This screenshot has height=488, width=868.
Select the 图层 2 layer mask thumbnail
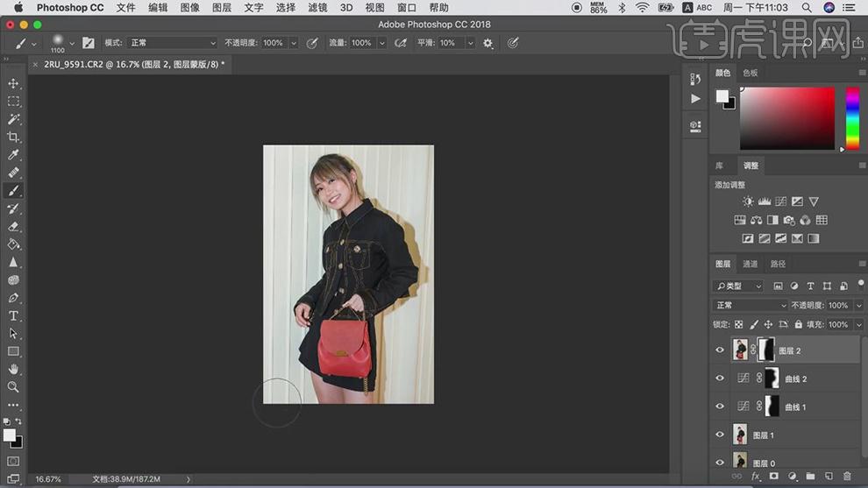[766, 350]
